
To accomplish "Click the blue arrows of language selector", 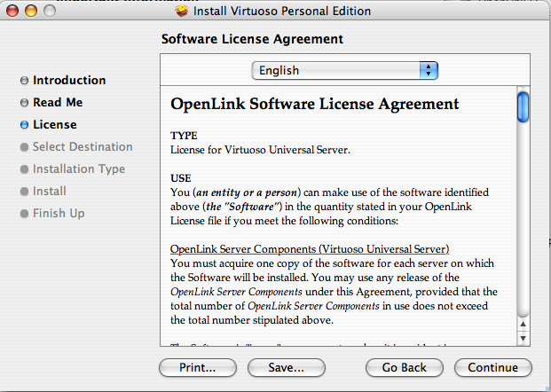I will click(x=429, y=71).
